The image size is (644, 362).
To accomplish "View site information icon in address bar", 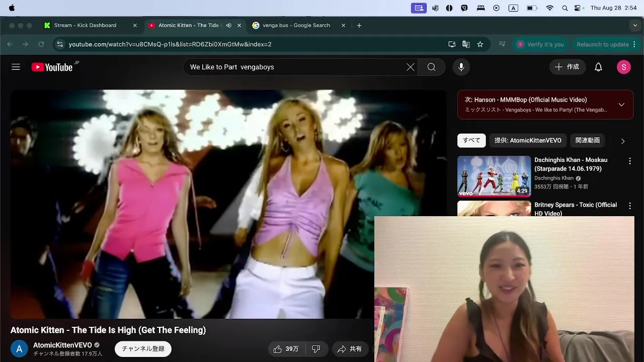I will pyautogui.click(x=60, y=44).
